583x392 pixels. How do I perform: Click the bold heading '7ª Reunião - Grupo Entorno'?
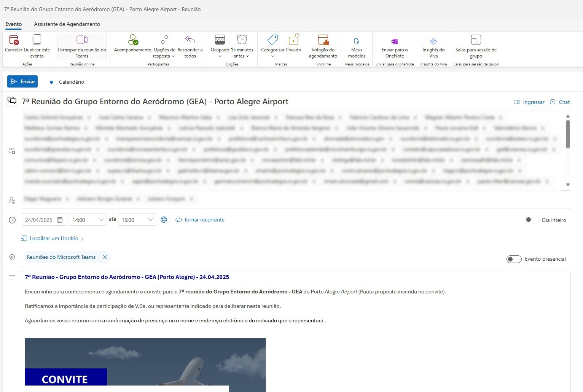point(127,277)
